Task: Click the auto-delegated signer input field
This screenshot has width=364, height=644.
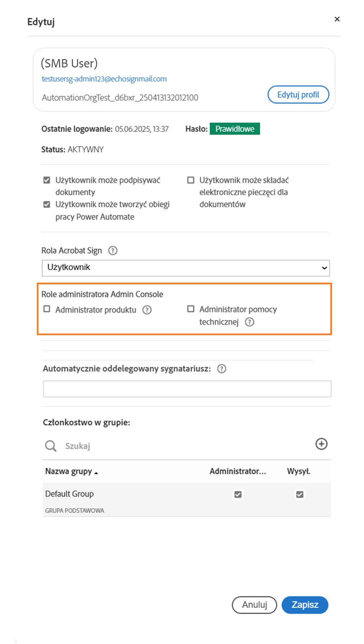Action: 187,389
